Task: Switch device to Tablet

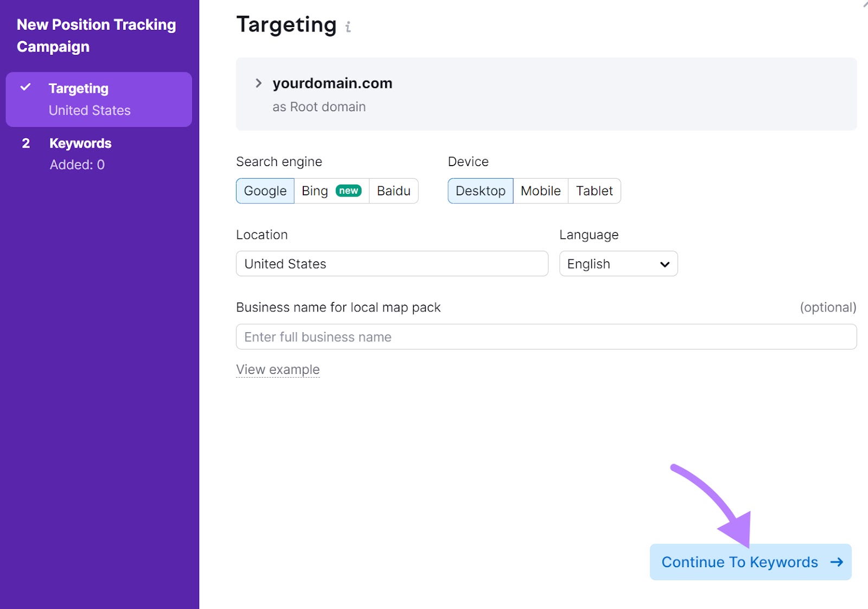Action: click(x=594, y=191)
